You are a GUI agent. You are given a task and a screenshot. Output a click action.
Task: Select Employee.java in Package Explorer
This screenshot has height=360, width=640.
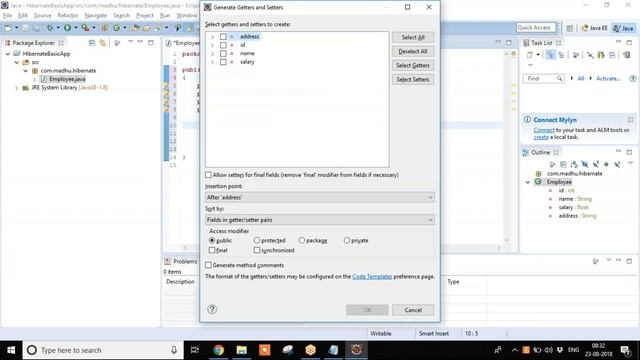pyautogui.click(x=67, y=79)
